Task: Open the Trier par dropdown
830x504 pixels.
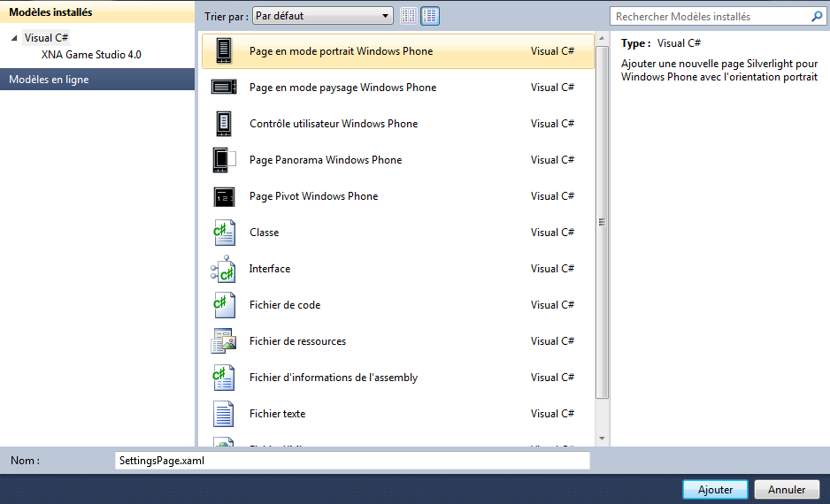Action: point(323,16)
